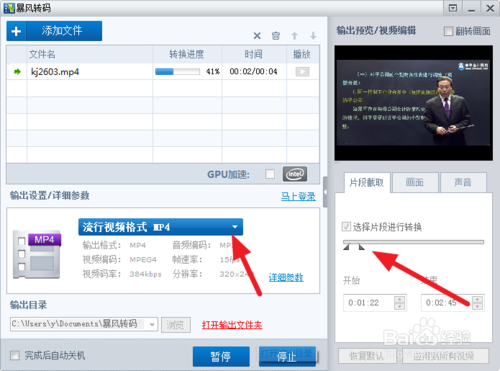Click the 时间 column header
This screenshot has width=500, height=371.
coord(254,54)
